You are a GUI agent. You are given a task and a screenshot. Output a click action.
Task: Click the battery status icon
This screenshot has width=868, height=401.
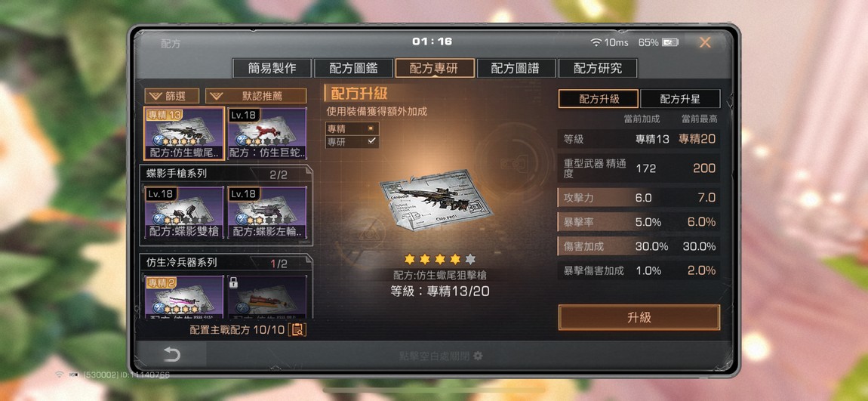tap(670, 42)
